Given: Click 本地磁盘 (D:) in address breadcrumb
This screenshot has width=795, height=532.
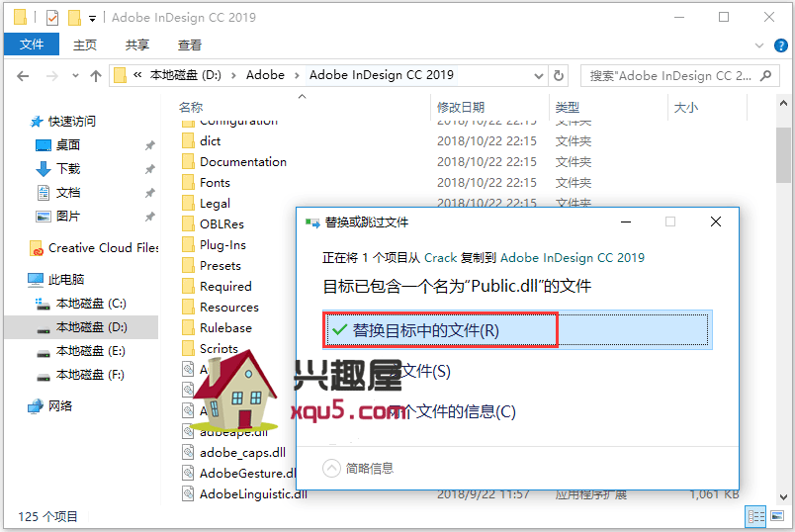Looking at the screenshot, I should 186,75.
